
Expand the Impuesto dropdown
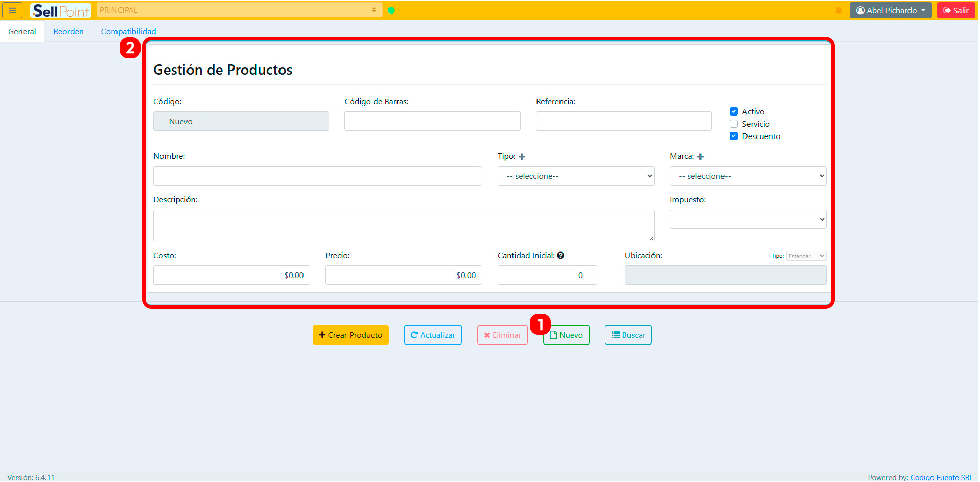click(748, 220)
